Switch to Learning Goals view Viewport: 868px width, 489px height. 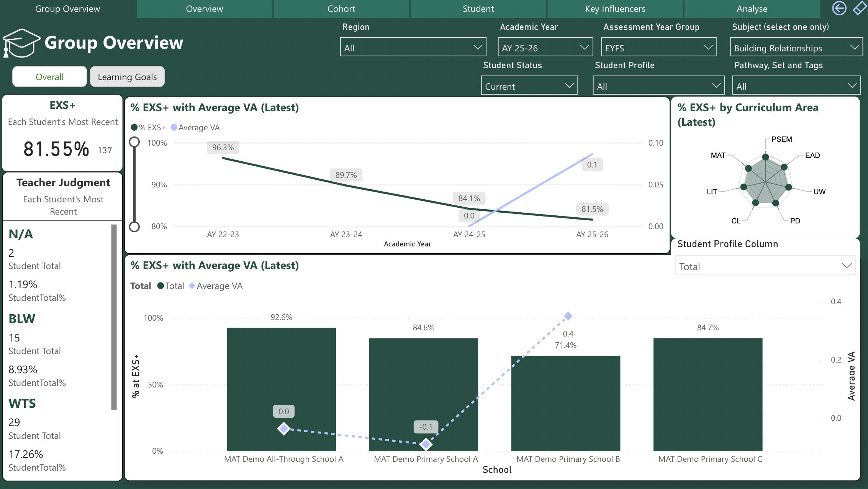coord(127,77)
